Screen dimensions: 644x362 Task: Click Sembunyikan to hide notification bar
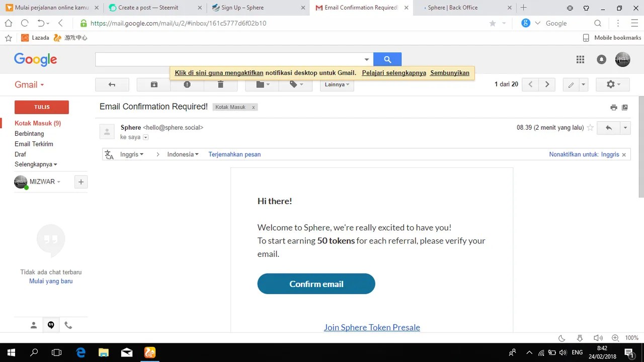(x=450, y=73)
